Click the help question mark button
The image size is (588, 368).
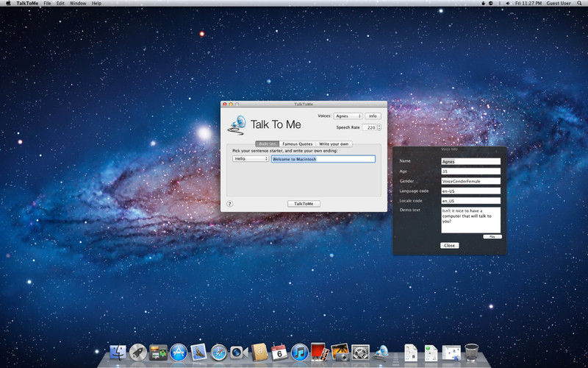(230, 204)
